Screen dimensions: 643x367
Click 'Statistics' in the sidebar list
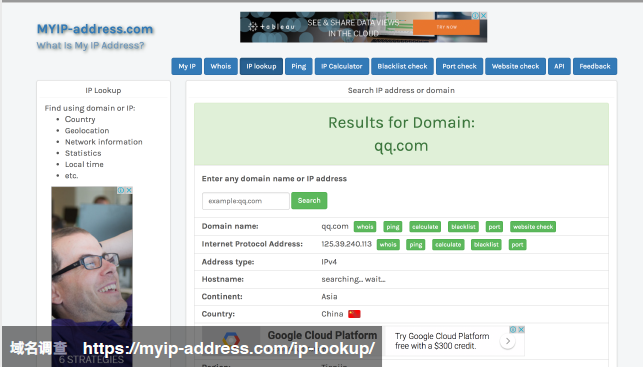pyautogui.click(x=83, y=153)
